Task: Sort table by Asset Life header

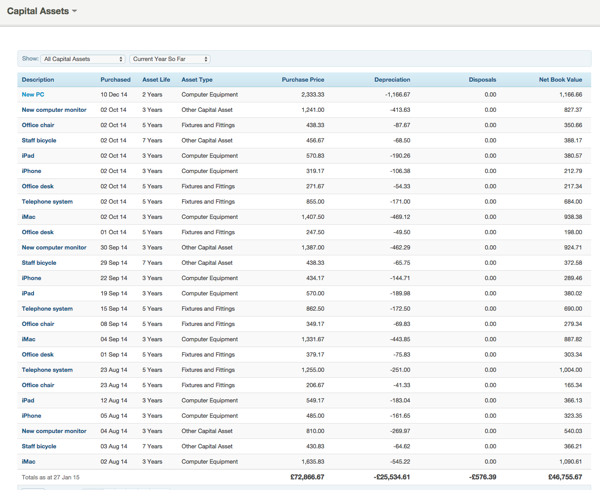Action: pyautogui.click(x=156, y=79)
